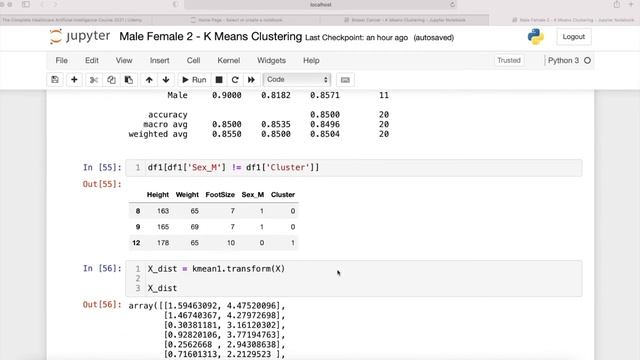Click the weight value 69
Screen dimensions: 640x360
coord(194,227)
